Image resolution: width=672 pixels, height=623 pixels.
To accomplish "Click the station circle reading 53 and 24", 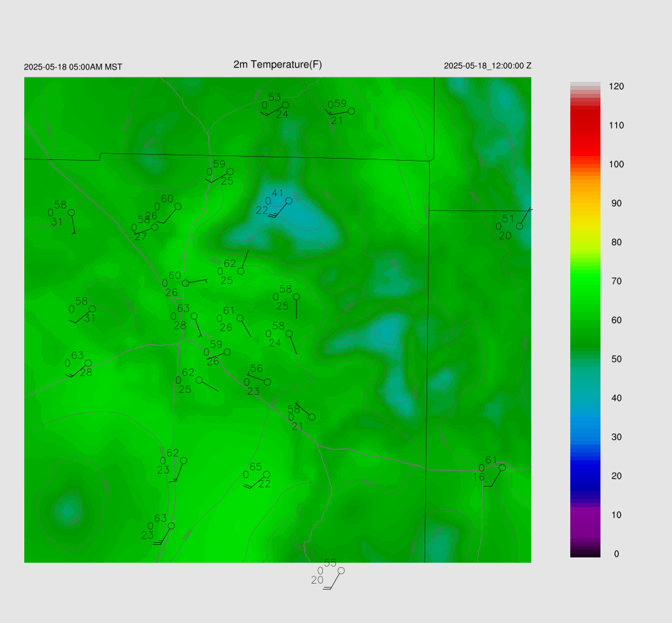I will point(285,105).
